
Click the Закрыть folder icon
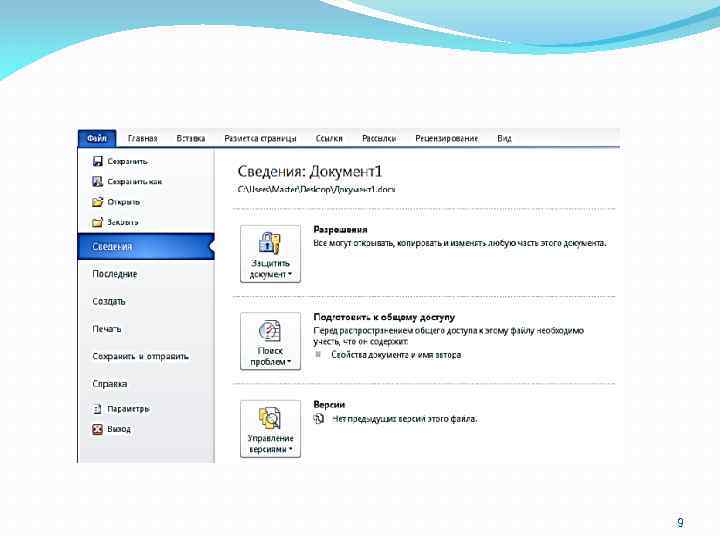[97, 222]
